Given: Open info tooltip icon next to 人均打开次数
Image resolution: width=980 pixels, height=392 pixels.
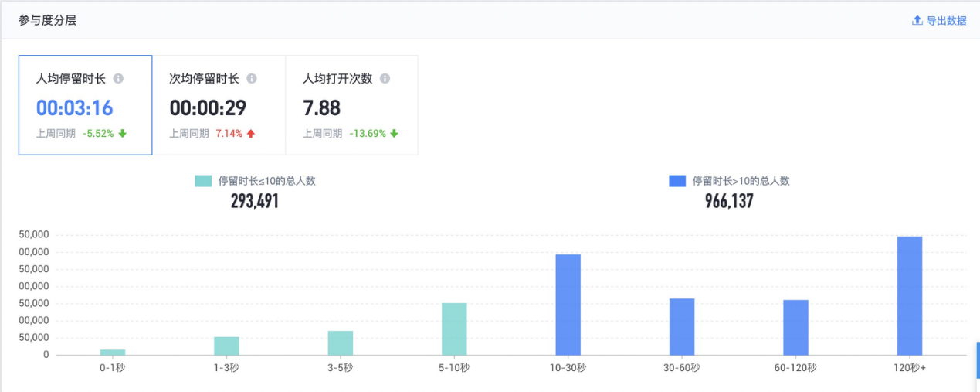Looking at the screenshot, I should 385,79.
